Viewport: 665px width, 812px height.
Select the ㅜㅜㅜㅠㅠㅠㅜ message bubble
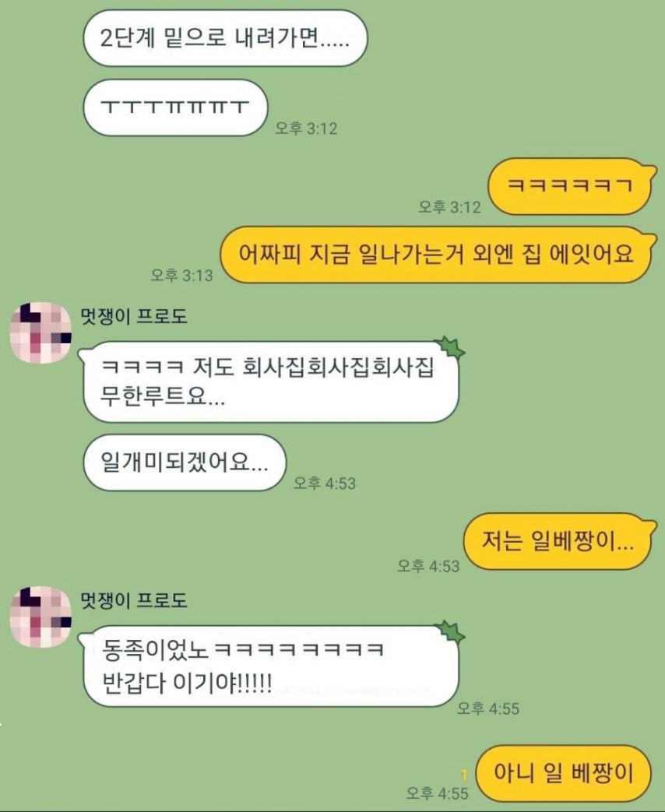click(x=175, y=107)
